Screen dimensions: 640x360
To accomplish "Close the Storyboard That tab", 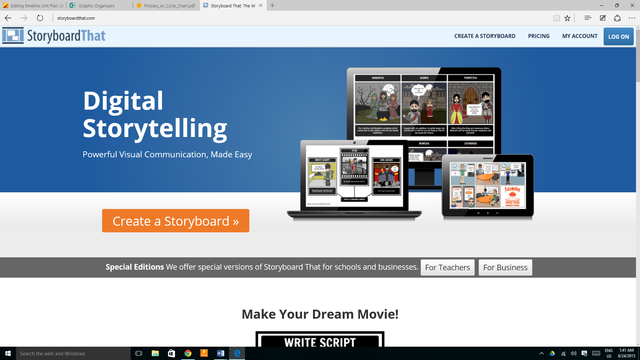I will pyautogui.click(x=260, y=5).
